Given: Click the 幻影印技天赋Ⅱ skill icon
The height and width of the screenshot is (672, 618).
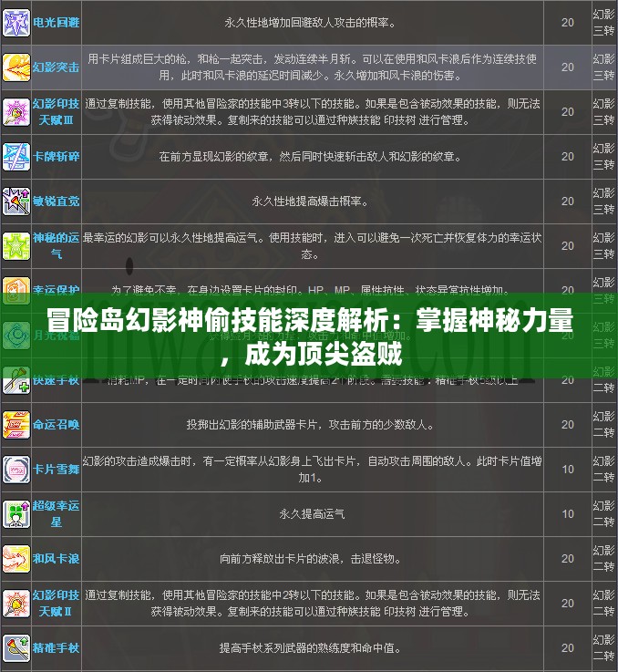Looking at the screenshot, I should 16,604.
